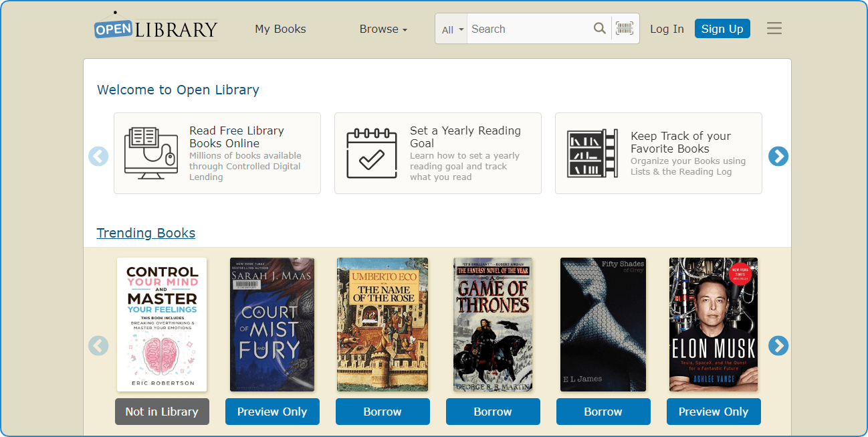Click the Trending Books previous arrow

point(98,345)
